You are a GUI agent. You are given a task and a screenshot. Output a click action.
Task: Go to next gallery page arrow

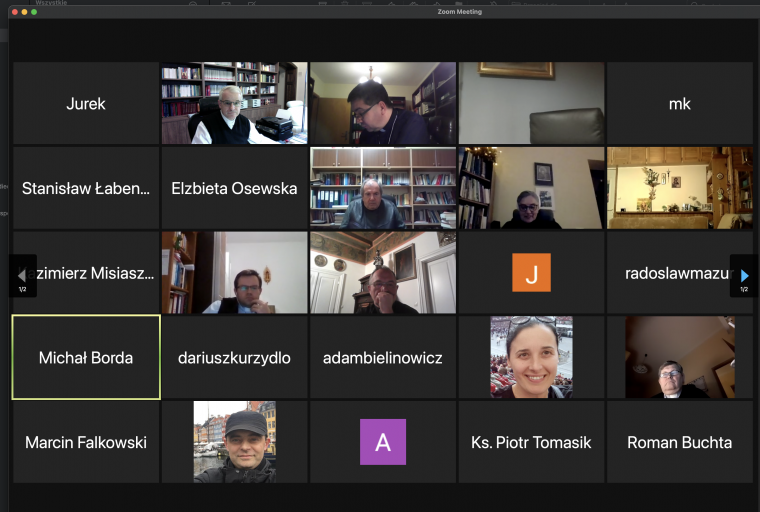[744, 276]
